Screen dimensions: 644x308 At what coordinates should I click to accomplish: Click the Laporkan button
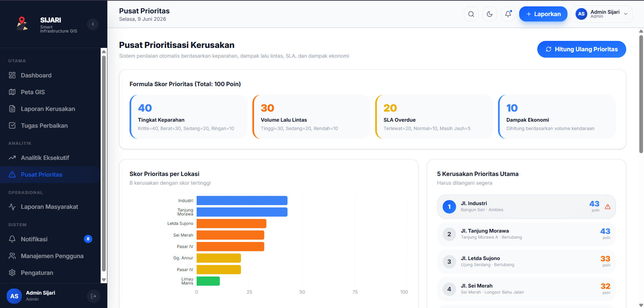coord(543,14)
